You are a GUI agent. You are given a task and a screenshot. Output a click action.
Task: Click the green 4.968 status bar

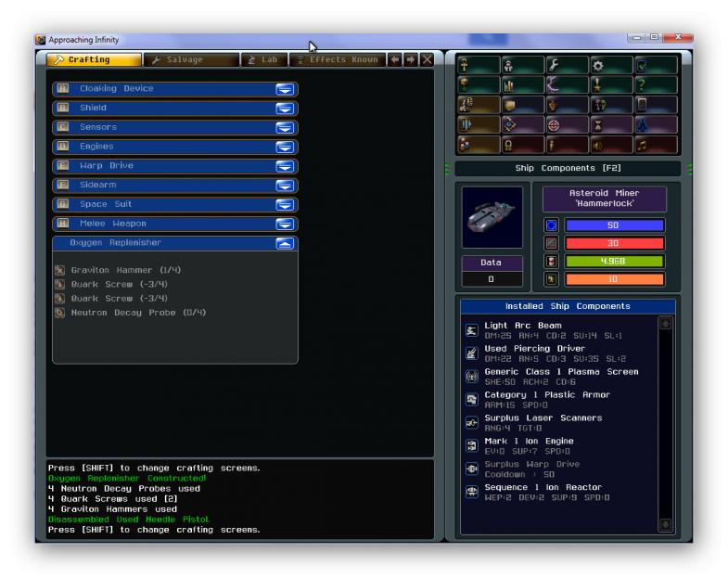[x=615, y=261]
